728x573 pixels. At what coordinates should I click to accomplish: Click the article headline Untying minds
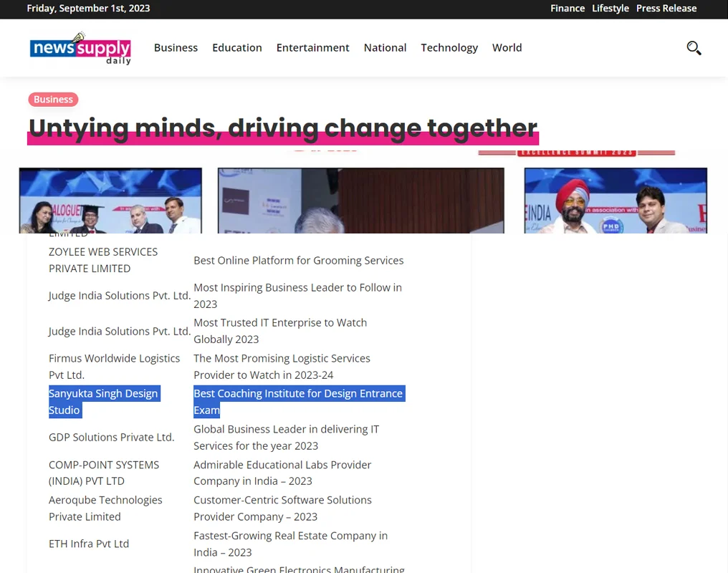(x=282, y=128)
